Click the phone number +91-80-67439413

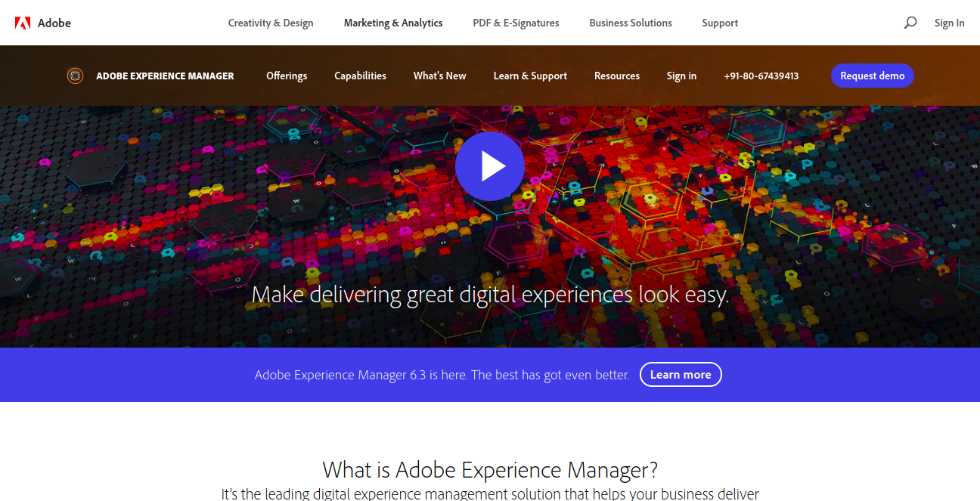coord(761,76)
